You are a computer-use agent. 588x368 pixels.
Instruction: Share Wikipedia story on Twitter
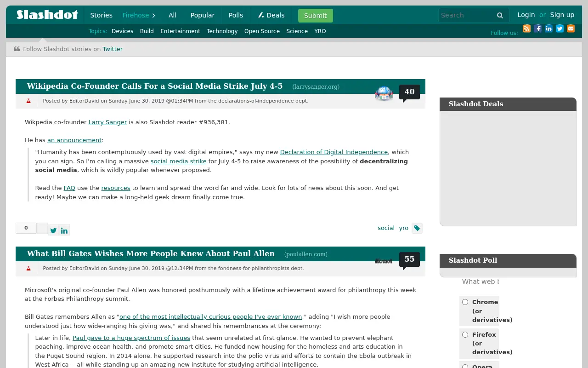(53, 230)
